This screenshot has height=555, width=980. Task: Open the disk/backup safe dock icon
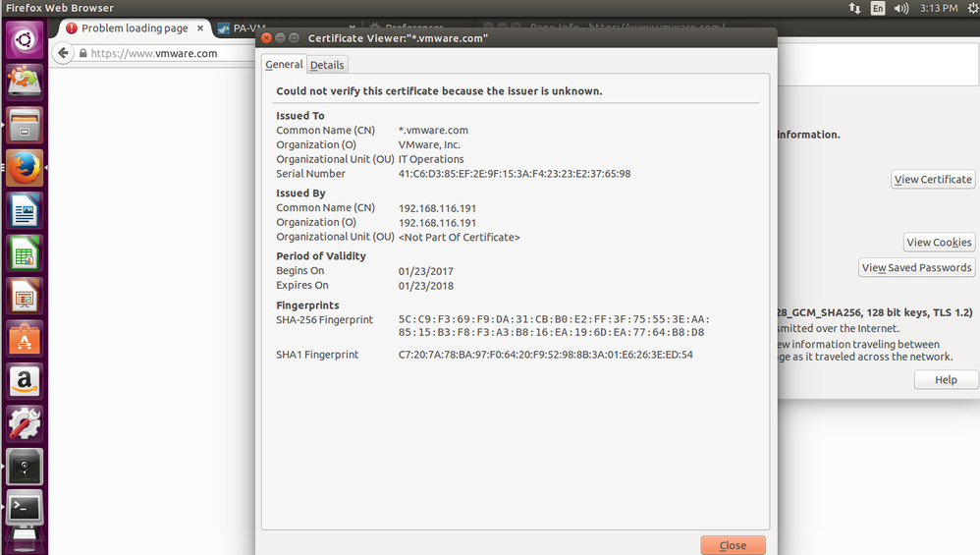25,467
